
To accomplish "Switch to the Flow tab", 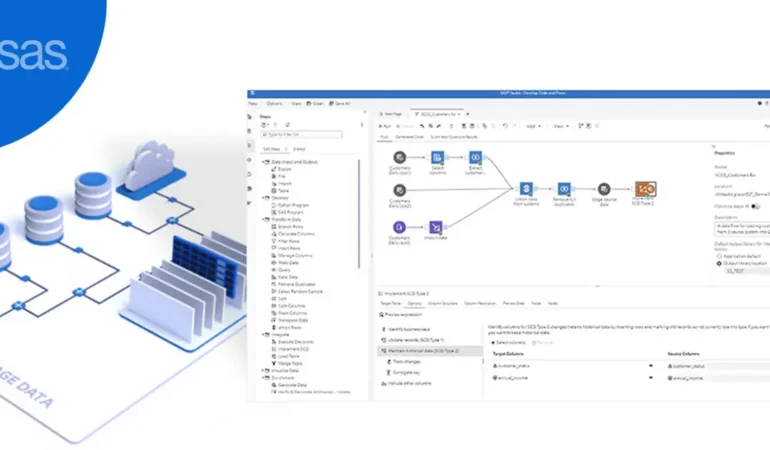I will [385, 137].
